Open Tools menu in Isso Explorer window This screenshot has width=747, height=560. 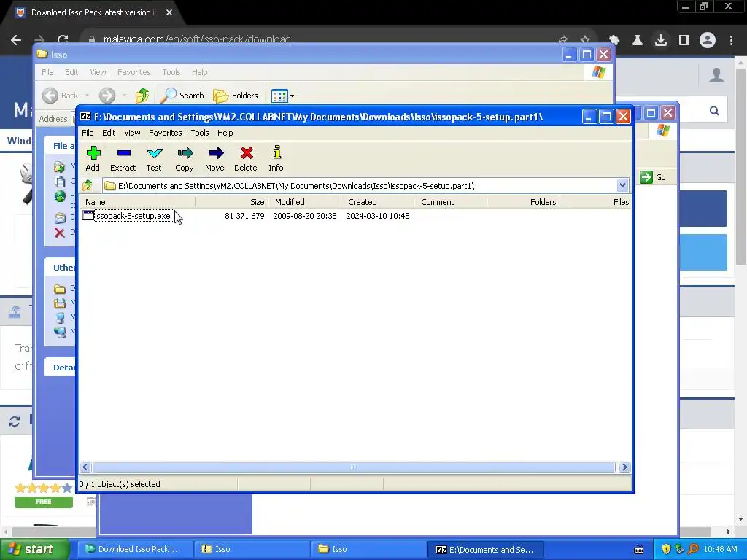(171, 72)
